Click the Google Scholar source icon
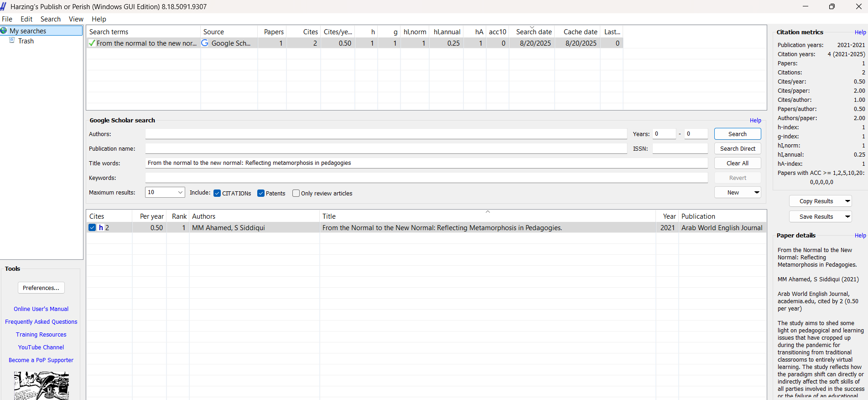The height and width of the screenshot is (400, 868). click(x=205, y=43)
